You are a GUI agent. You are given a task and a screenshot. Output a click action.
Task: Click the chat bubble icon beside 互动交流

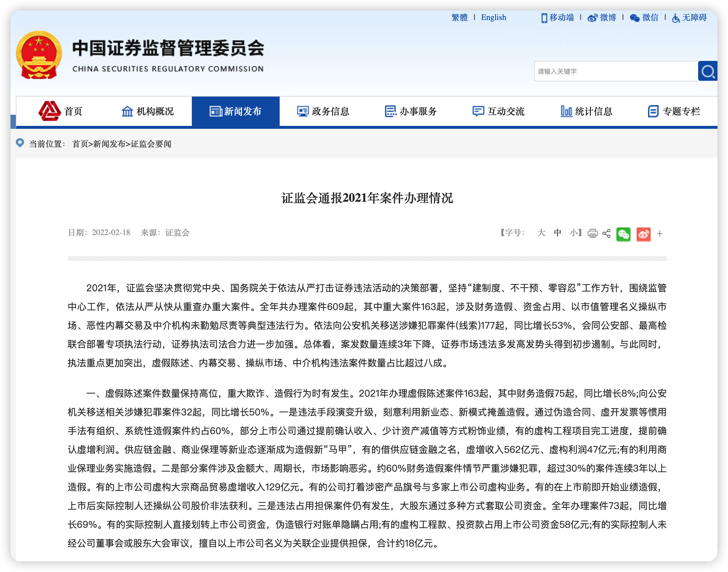(478, 111)
